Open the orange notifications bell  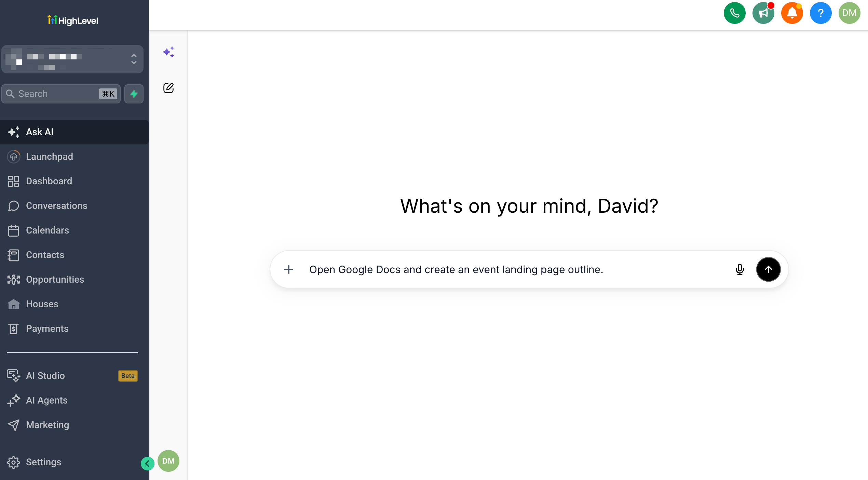(x=792, y=13)
